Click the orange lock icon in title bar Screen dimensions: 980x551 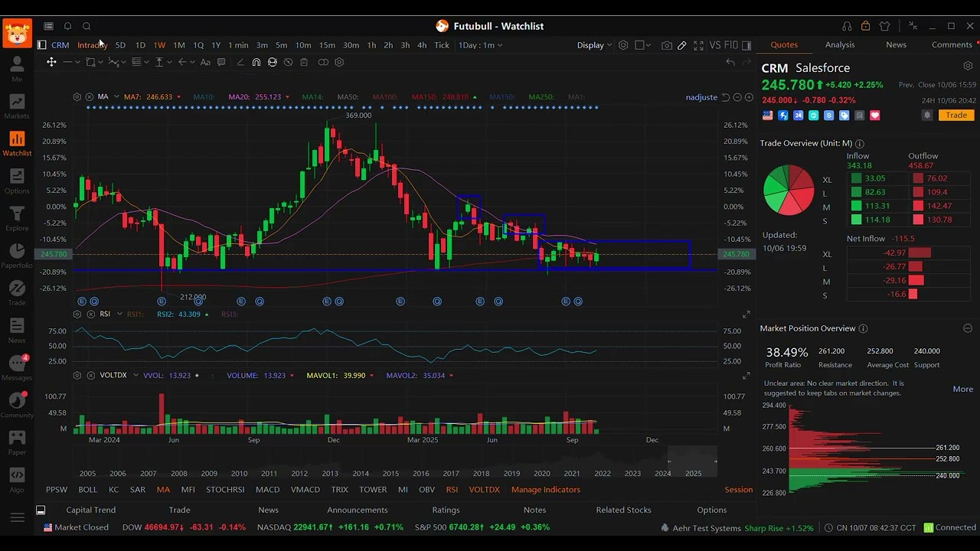(865, 26)
